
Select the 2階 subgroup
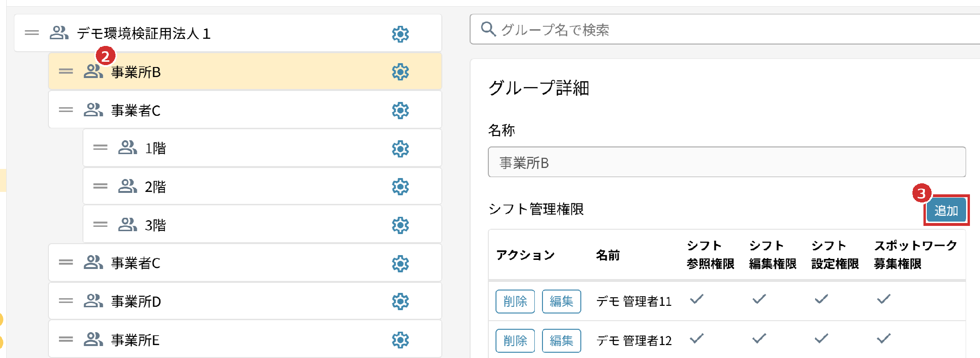pyautogui.click(x=262, y=186)
